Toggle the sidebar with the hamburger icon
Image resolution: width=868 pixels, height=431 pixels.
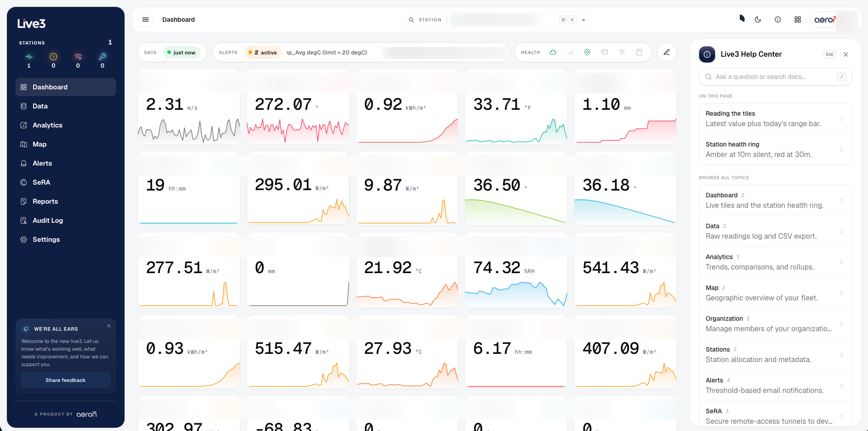pyautogui.click(x=145, y=20)
